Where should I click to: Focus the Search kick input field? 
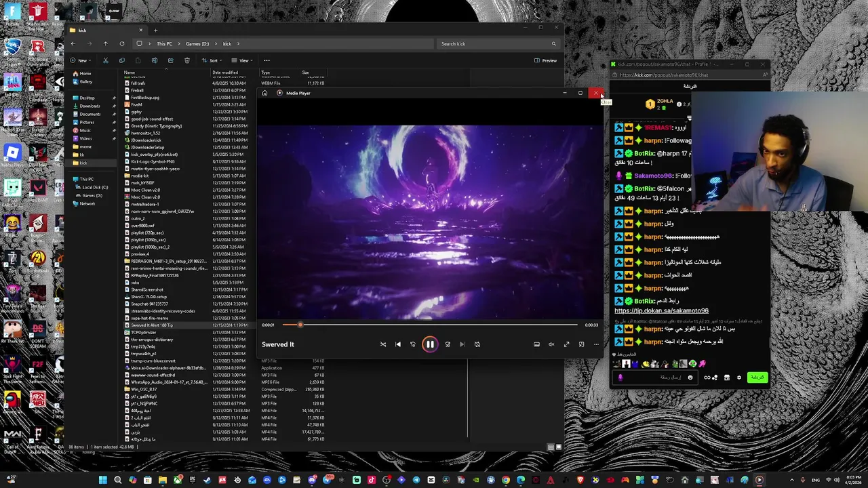(x=497, y=44)
